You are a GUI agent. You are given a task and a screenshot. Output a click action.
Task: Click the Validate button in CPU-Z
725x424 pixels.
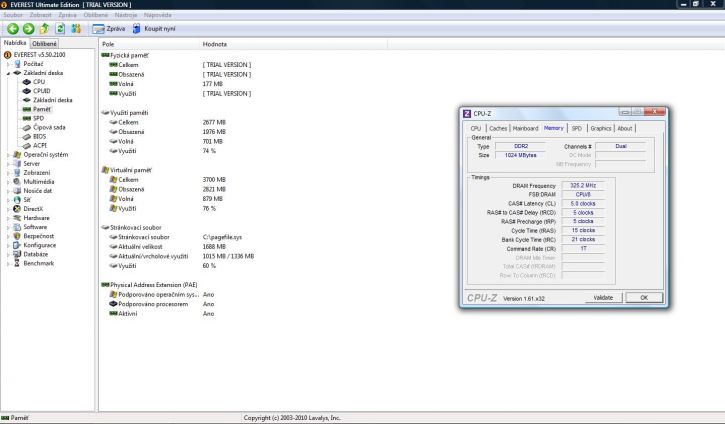603,298
